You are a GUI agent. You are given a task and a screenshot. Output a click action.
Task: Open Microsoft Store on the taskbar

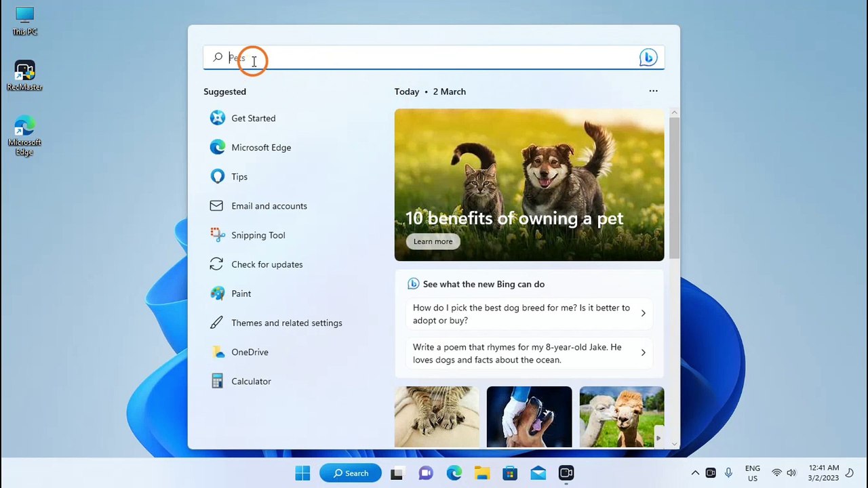coord(510,473)
